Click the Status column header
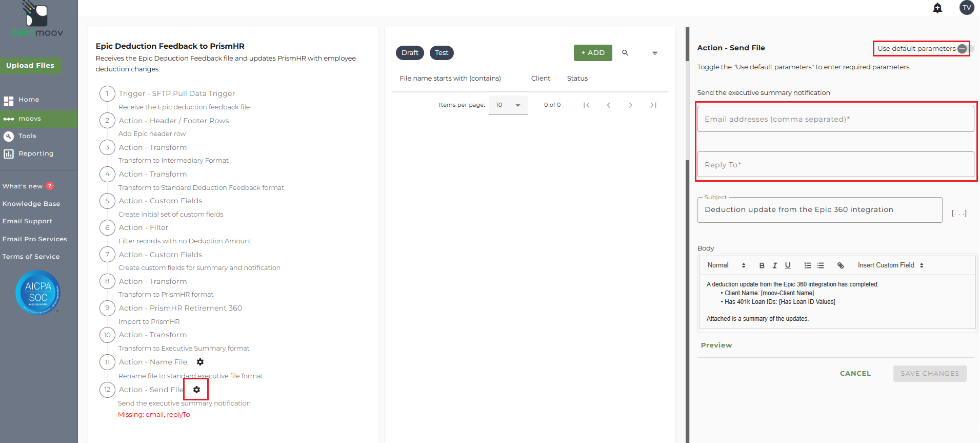 tap(577, 79)
